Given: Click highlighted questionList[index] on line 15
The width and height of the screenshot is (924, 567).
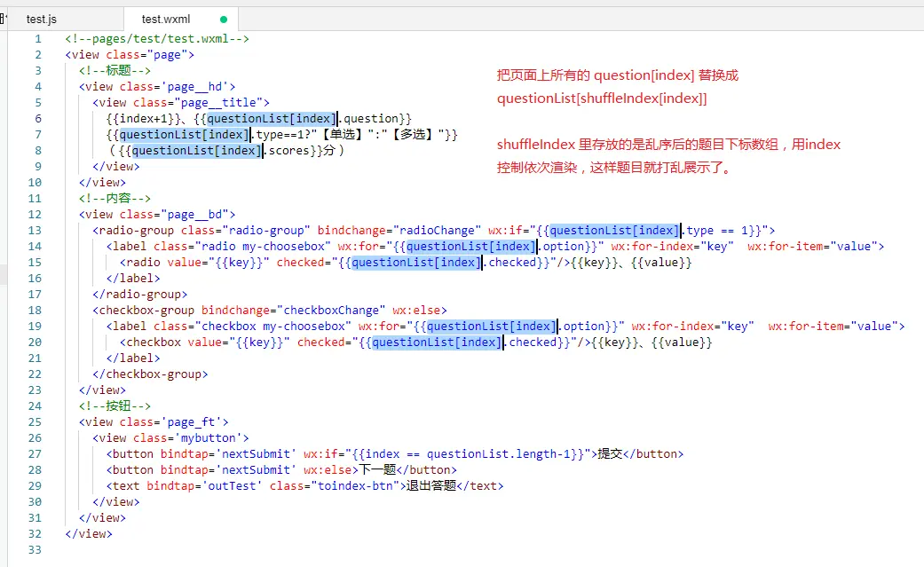Looking at the screenshot, I should pyautogui.click(x=416, y=263).
